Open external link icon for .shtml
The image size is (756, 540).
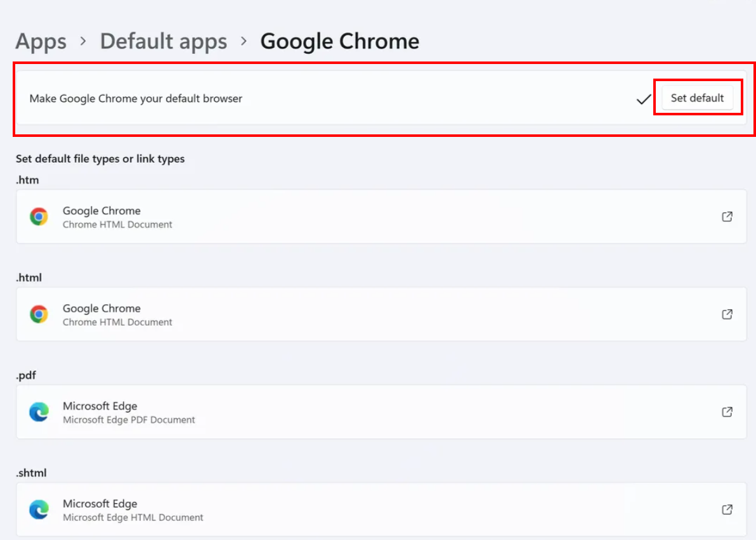[727, 510]
